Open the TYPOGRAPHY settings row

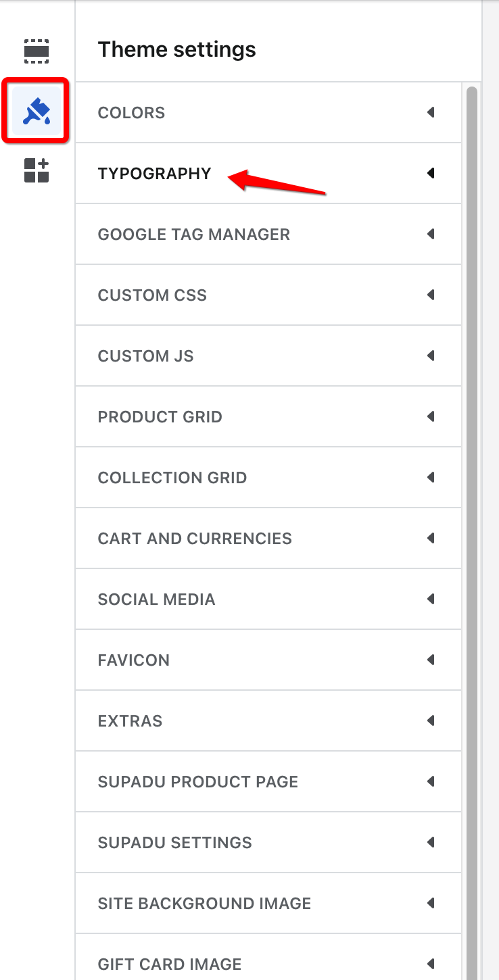coord(268,173)
